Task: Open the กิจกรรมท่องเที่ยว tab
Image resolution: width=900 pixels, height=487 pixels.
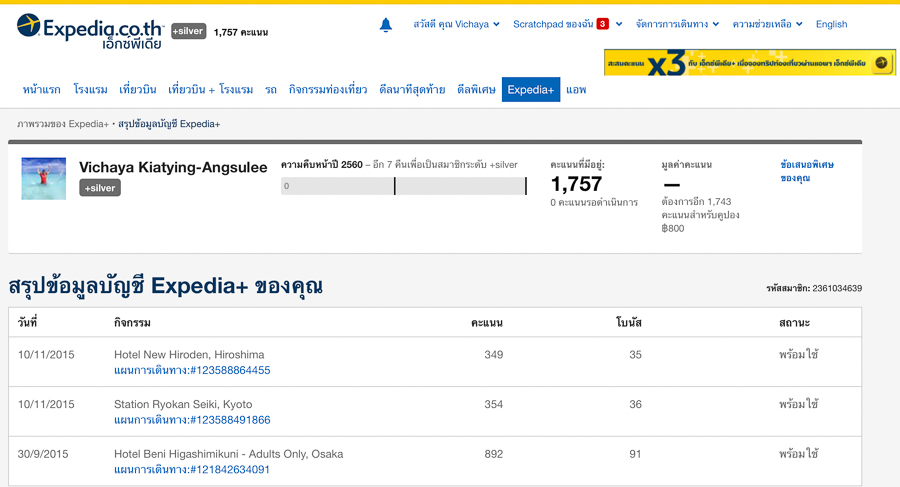Action: [328, 90]
